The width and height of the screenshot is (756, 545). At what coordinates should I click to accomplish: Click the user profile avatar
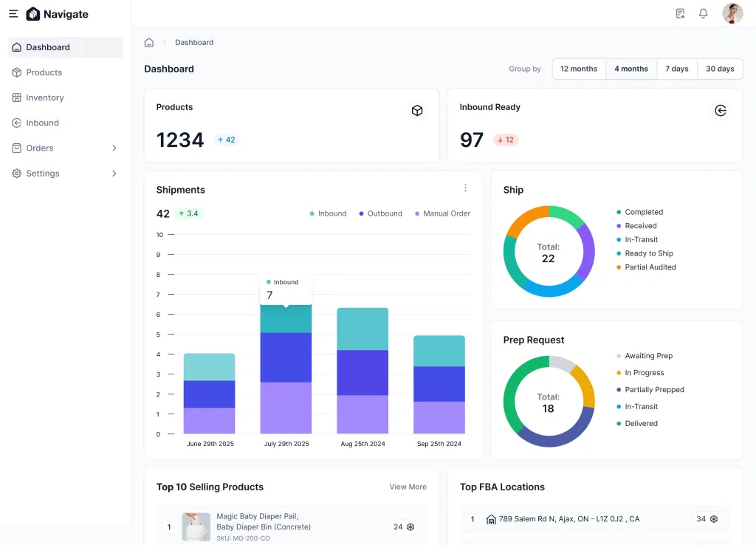(732, 13)
